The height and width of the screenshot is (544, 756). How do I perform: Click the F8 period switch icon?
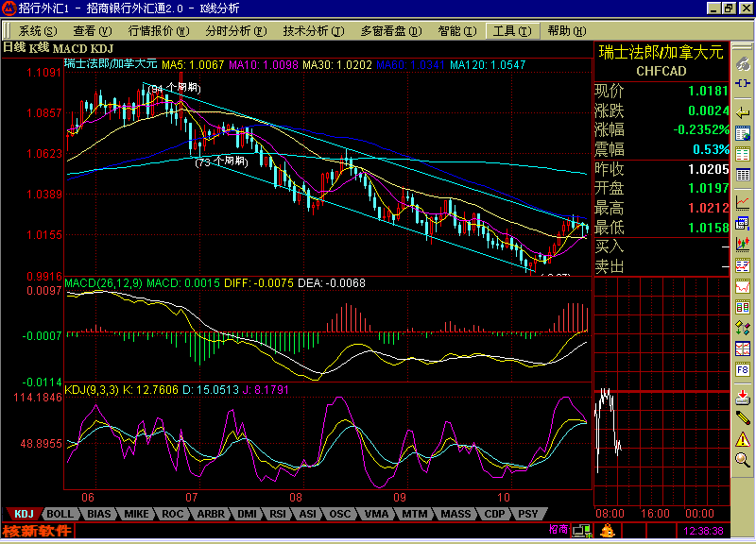(x=744, y=370)
